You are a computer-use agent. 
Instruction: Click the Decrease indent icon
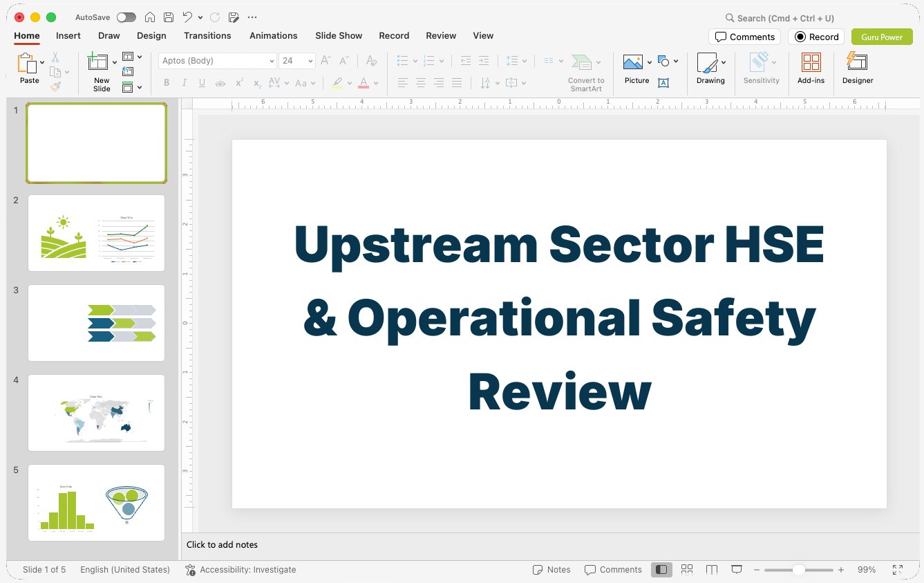(x=466, y=61)
